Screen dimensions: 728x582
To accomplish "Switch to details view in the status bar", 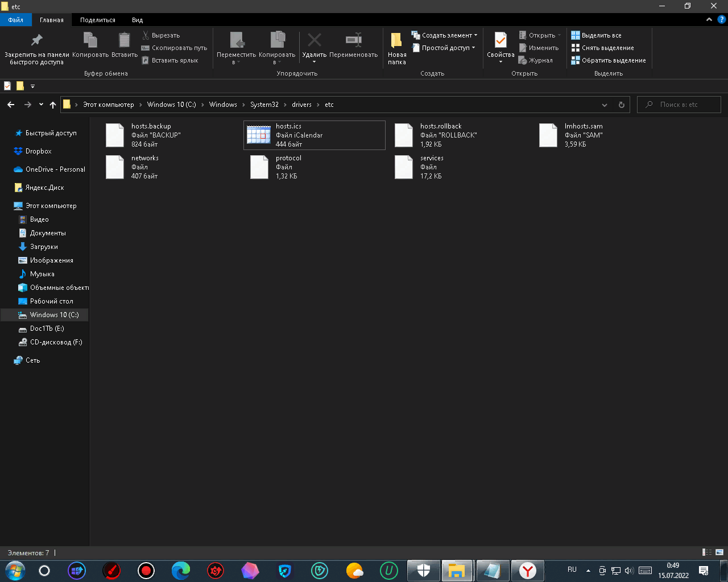I will [707, 552].
